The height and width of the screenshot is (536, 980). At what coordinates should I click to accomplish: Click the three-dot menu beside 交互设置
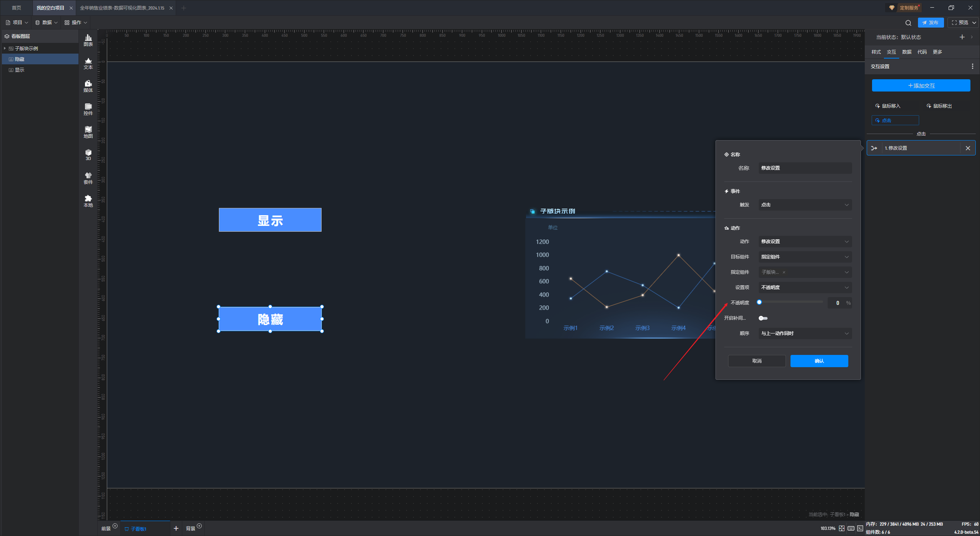[x=972, y=66]
